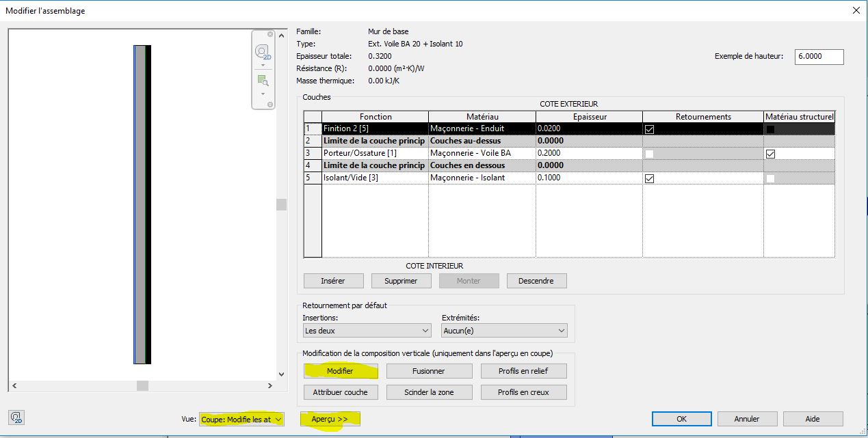868x438 pixels.
Task: Open the Vue dropdown showing Coupe
Action: pos(241,419)
